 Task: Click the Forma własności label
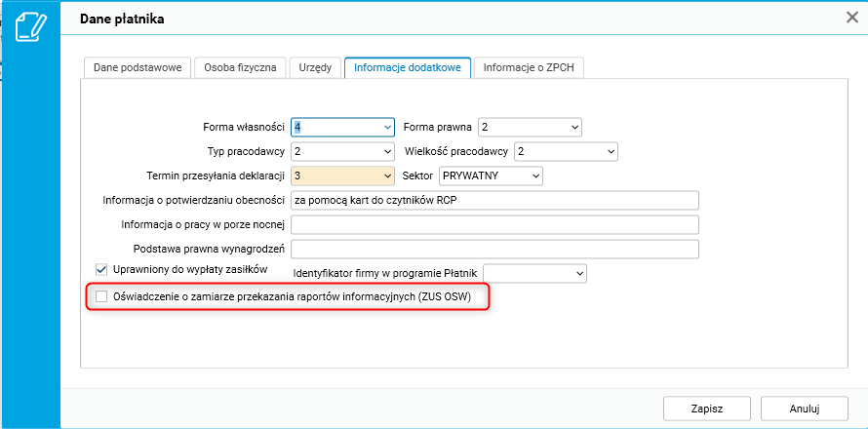click(244, 127)
